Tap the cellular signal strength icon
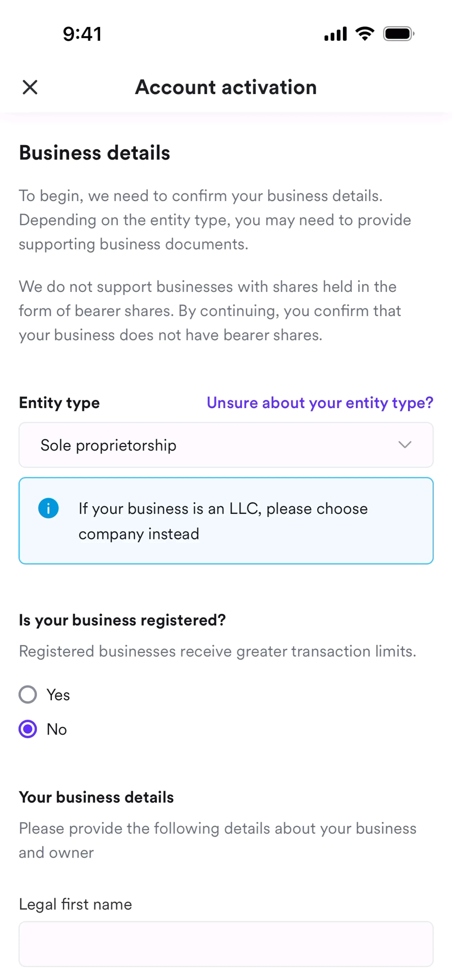 (x=335, y=34)
